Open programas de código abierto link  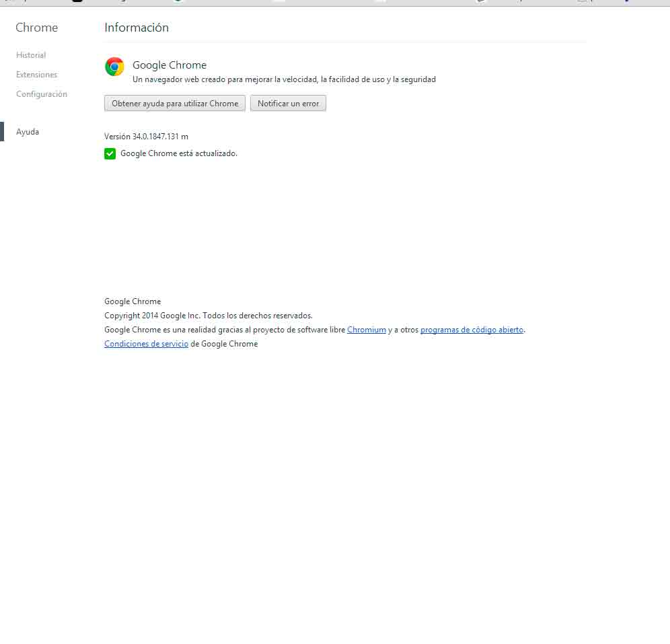(472, 330)
